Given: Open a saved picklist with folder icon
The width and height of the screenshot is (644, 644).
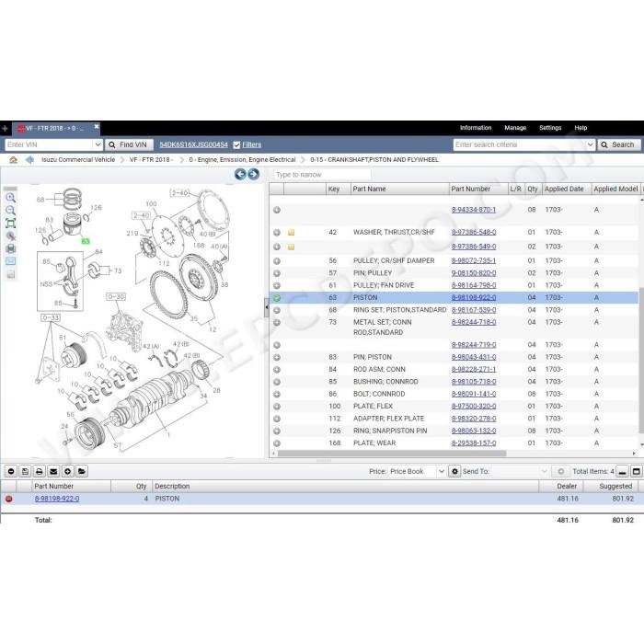Looking at the screenshot, I should click(82, 471).
